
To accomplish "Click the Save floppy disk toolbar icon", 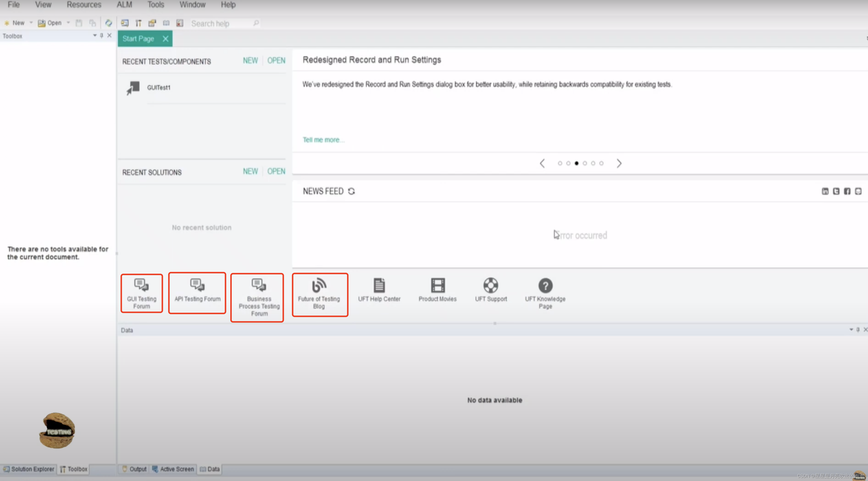I will (79, 23).
